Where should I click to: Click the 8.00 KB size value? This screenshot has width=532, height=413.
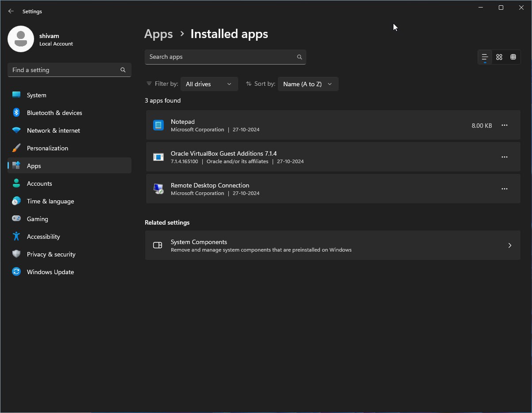click(x=482, y=126)
